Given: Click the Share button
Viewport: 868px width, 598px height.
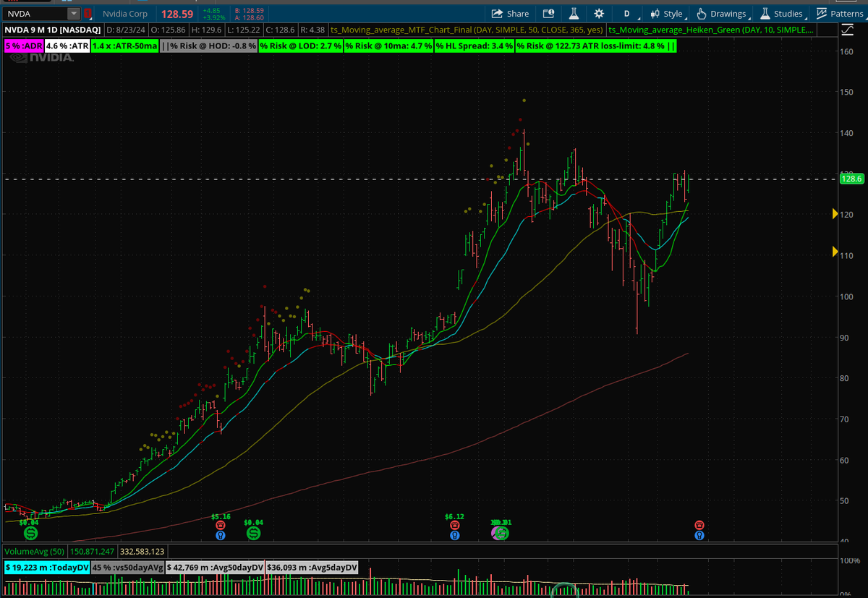Looking at the screenshot, I should (510, 14).
